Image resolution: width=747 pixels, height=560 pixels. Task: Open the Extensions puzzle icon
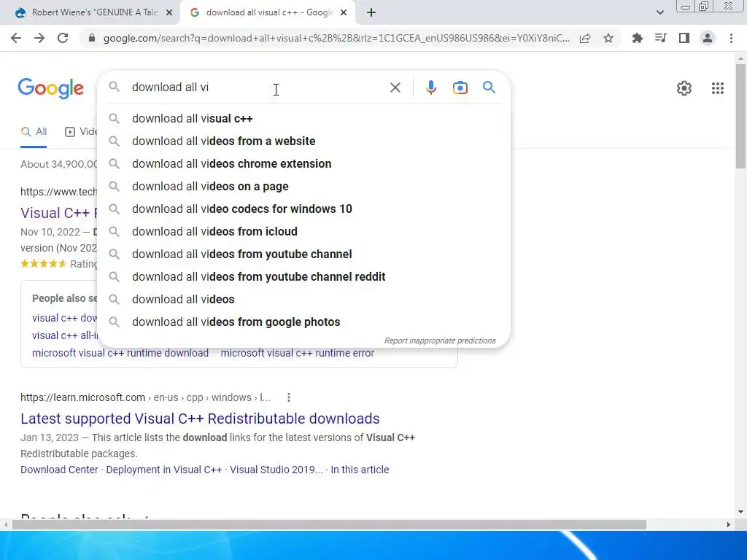[x=637, y=38]
